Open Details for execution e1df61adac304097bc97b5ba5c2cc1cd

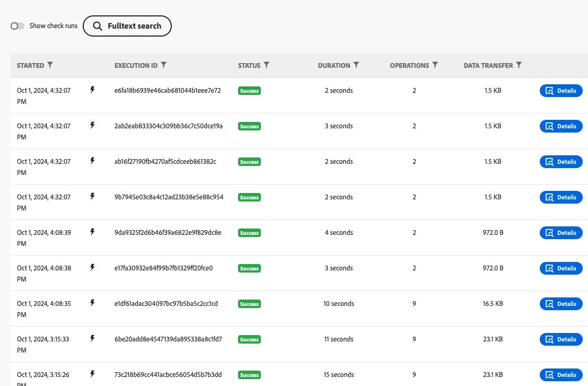(x=561, y=304)
